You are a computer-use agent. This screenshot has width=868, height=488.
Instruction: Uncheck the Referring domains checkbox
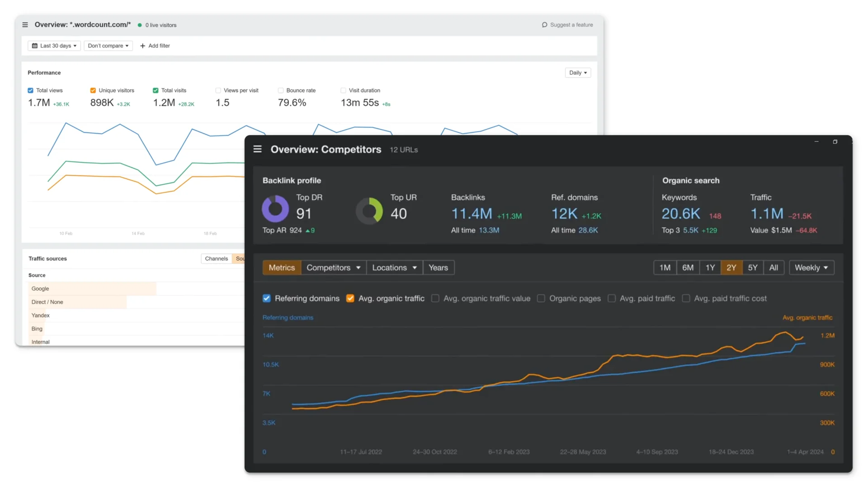[x=267, y=298]
